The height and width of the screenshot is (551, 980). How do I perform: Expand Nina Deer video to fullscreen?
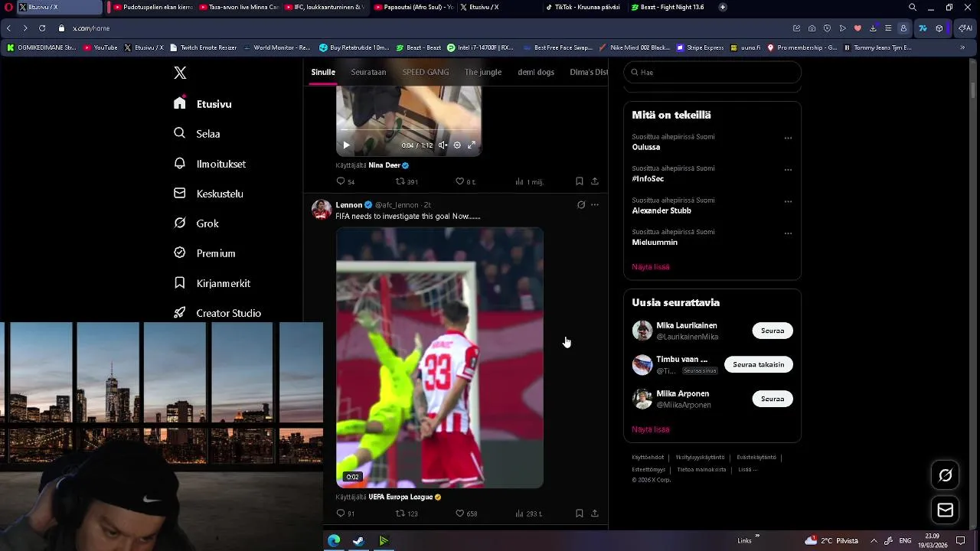[x=472, y=145]
